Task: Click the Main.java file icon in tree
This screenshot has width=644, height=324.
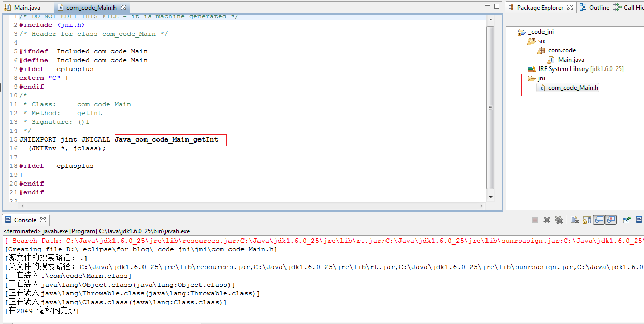Action: [551, 60]
